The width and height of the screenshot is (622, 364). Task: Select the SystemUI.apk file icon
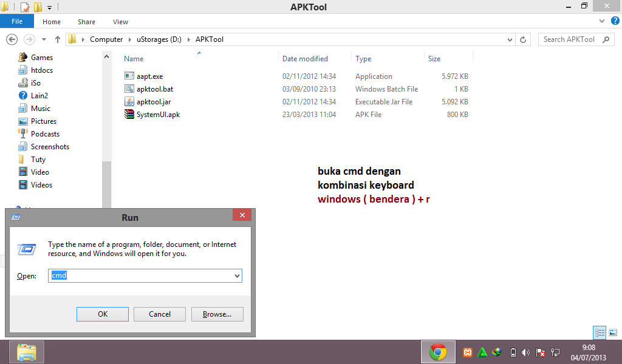pyautogui.click(x=129, y=114)
